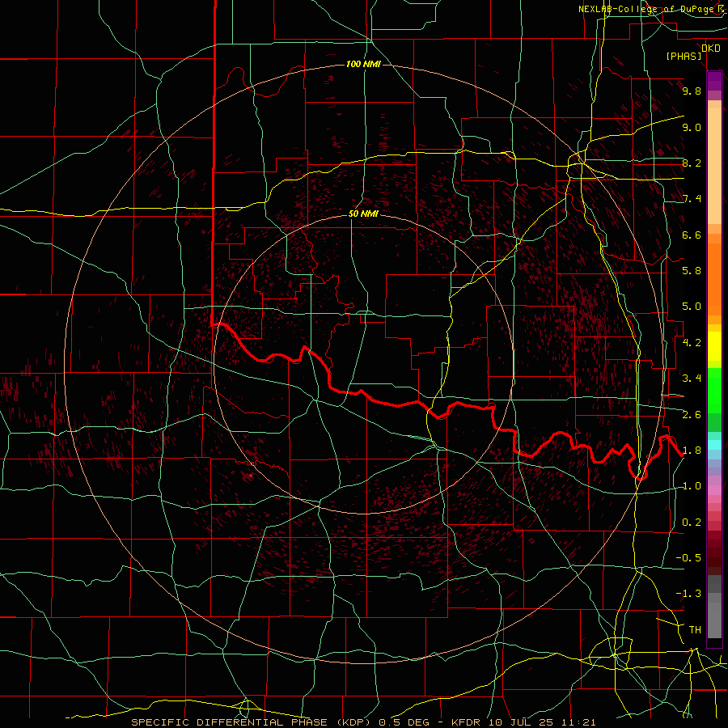Viewport: 728px width, 728px height.
Task: Click the 9.0 value on the color scale
Action: point(692,127)
